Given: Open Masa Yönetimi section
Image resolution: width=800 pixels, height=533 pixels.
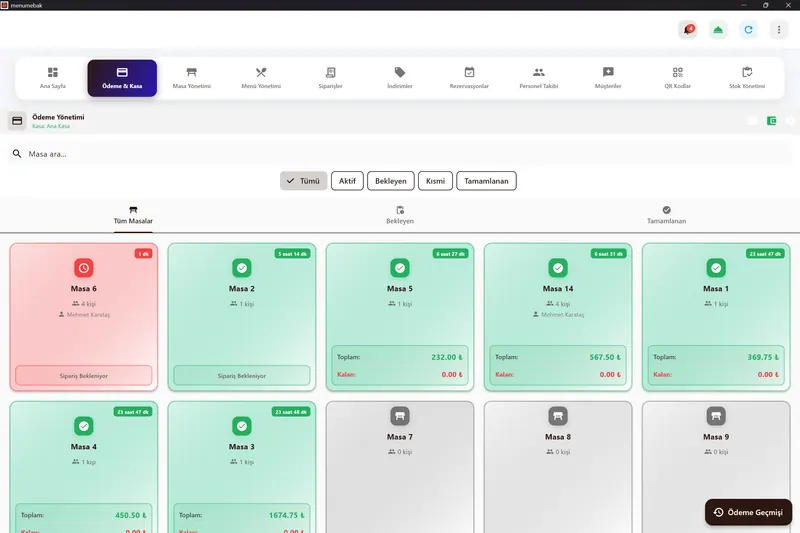Looking at the screenshot, I should click(x=191, y=78).
